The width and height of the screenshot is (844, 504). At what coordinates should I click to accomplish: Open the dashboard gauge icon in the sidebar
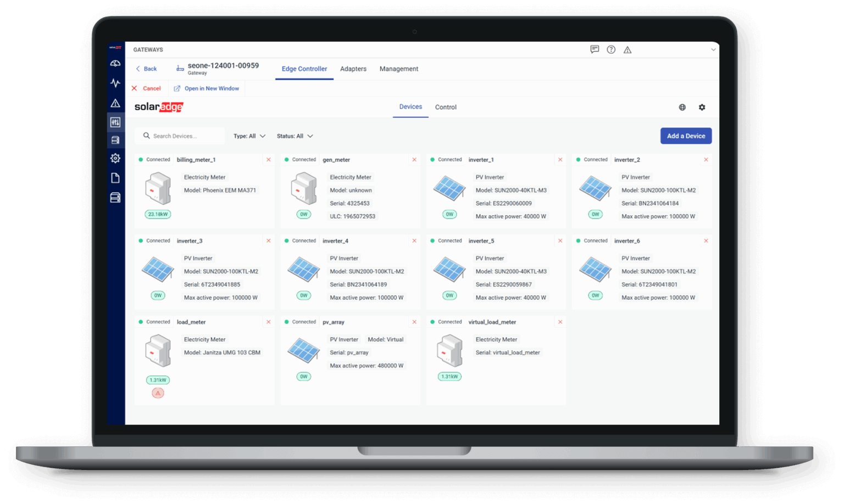pos(115,63)
